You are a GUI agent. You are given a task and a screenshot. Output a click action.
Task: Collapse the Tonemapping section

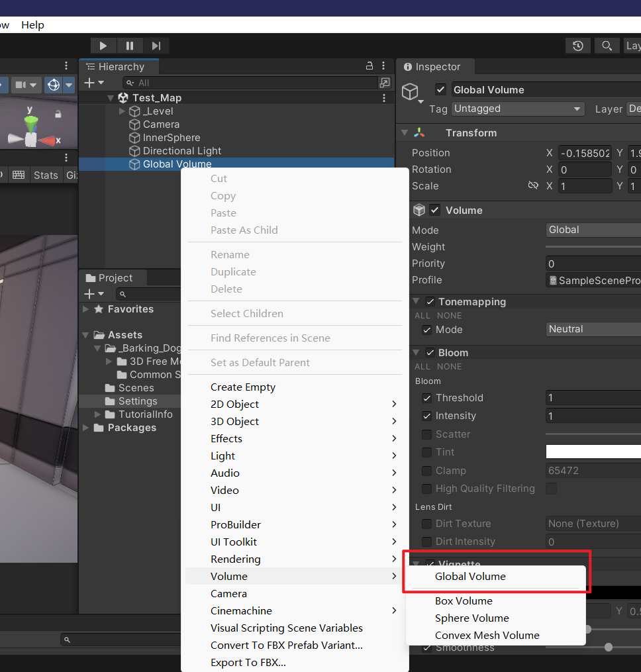[x=416, y=301]
